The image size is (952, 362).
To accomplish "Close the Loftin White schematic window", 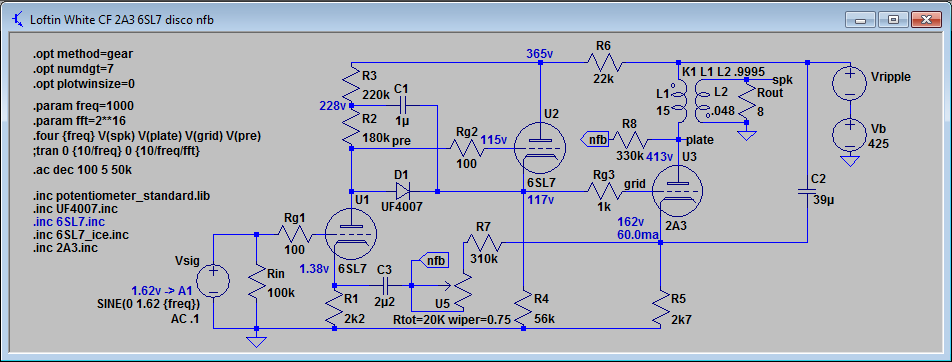I will pos(926,19).
